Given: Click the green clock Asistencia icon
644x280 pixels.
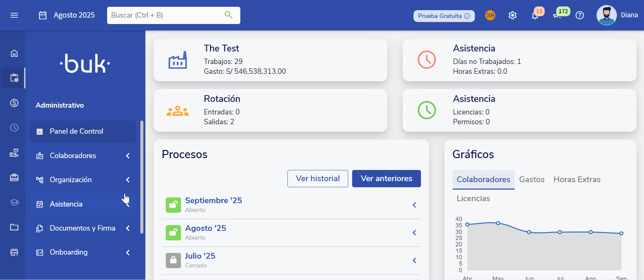Looking at the screenshot, I should tap(427, 110).
